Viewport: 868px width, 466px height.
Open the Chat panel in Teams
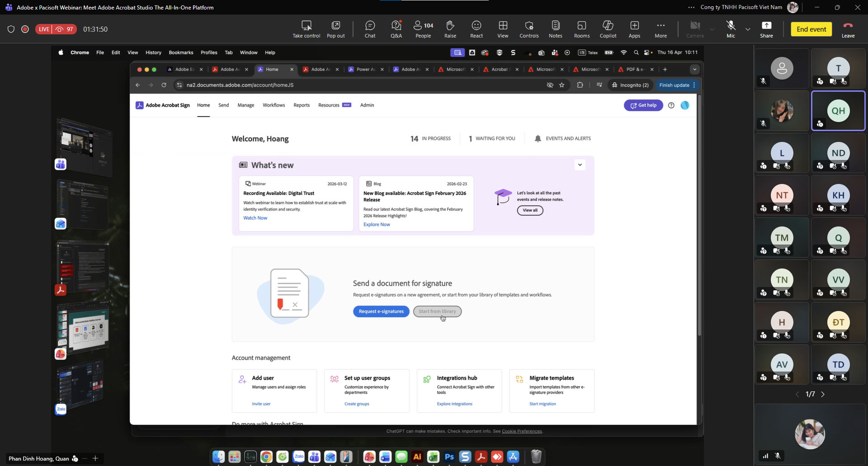point(370,29)
